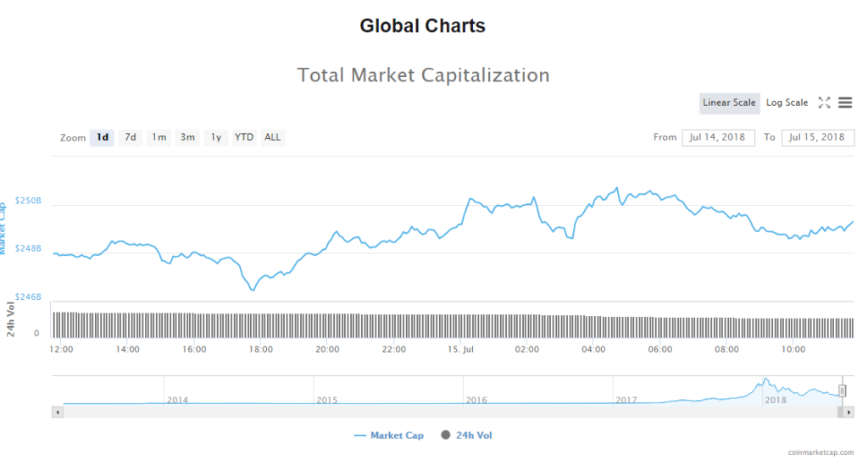Switch to Linear Scale
Image resolution: width=868 pixels, height=471 pixels.
pos(729,103)
